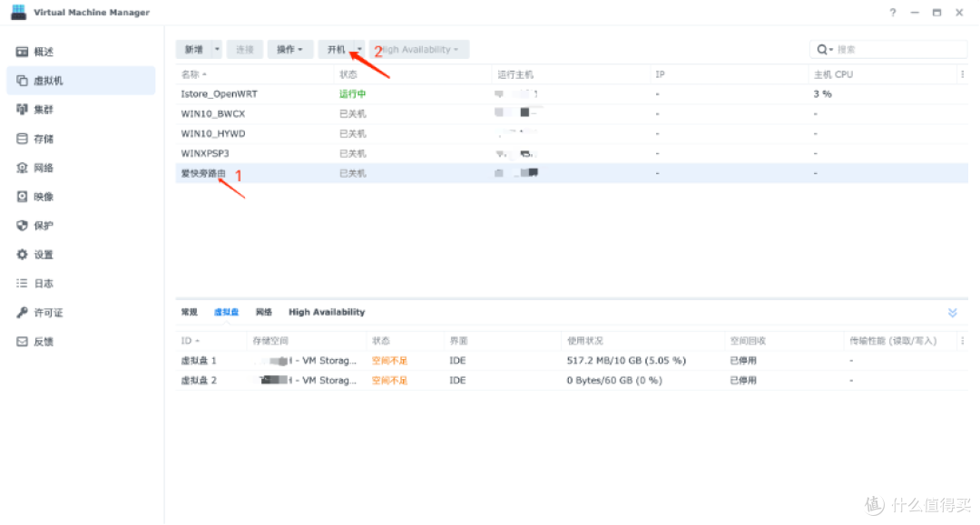This screenshot has width=980, height=525.
Task: Switch to the 虚拟盘 virtual disk tab
Action: pos(226,312)
